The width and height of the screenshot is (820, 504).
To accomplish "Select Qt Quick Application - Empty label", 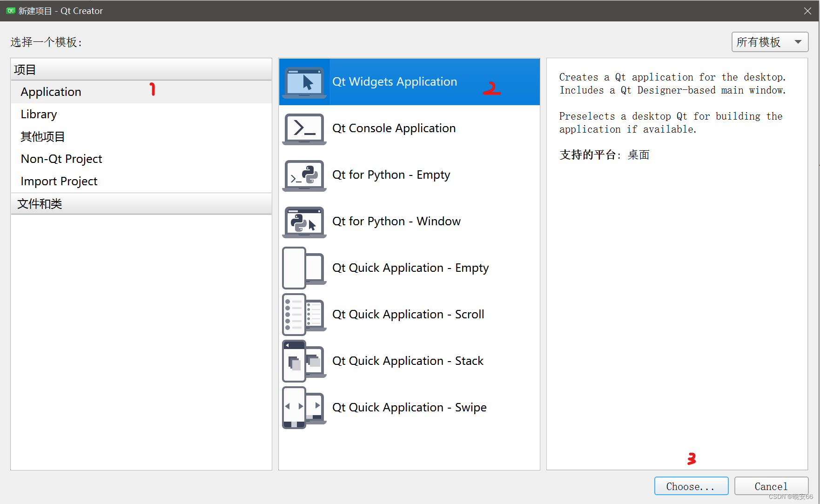I will pos(410,268).
